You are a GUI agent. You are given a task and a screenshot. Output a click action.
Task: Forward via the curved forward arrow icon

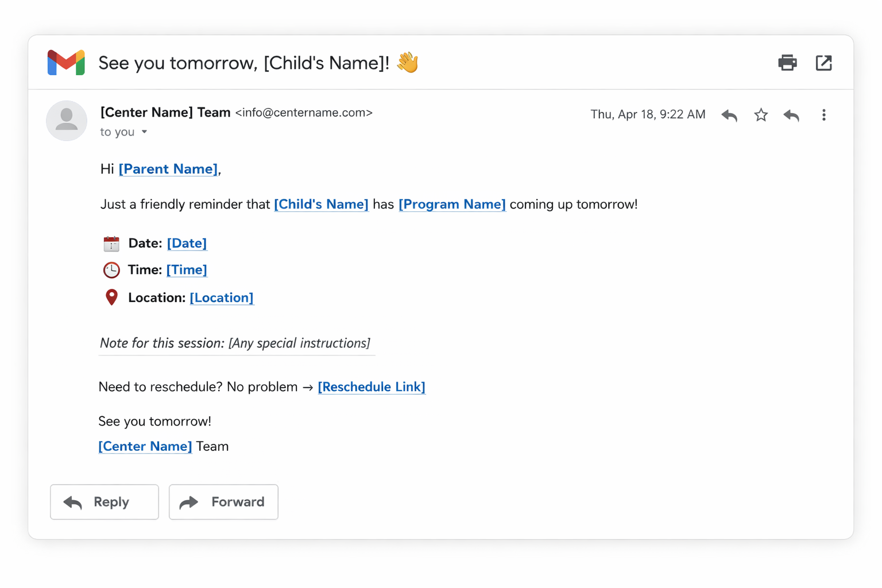(x=791, y=115)
